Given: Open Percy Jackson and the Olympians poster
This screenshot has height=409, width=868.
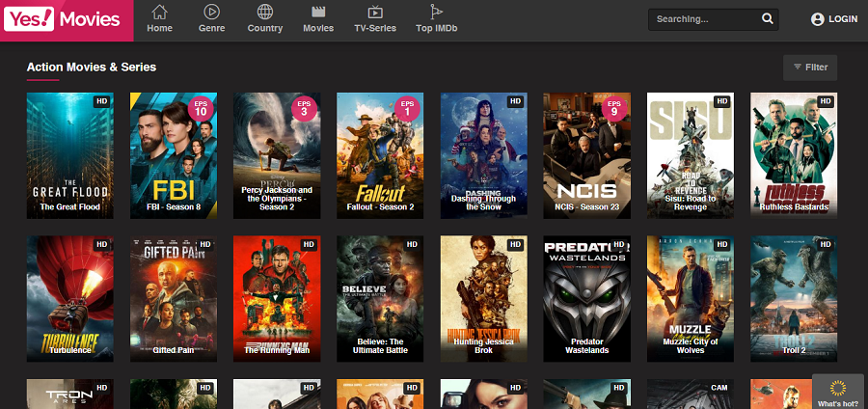Looking at the screenshot, I should tap(277, 155).
